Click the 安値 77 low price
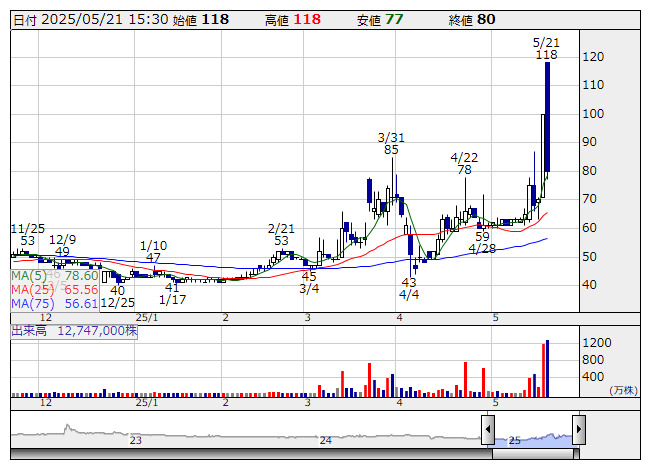Image resolution: width=653 pixels, height=470 pixels. [380, 20]
